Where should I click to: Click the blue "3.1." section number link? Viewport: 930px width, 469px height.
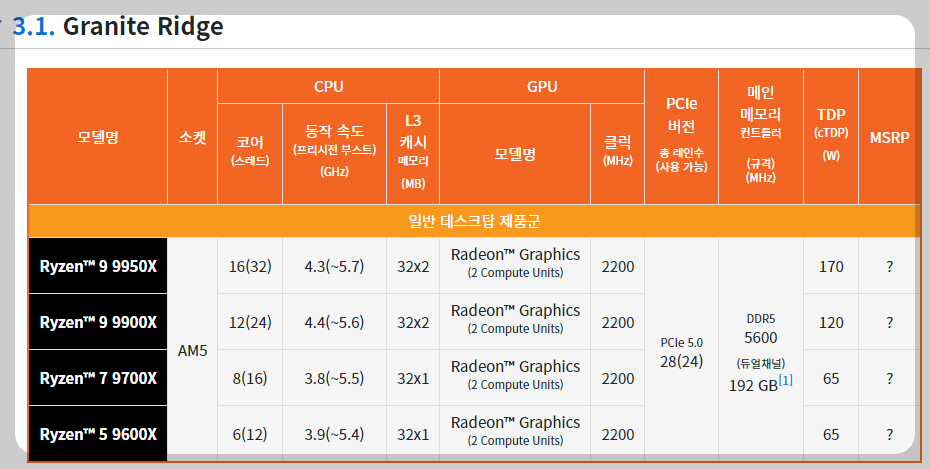34,27
